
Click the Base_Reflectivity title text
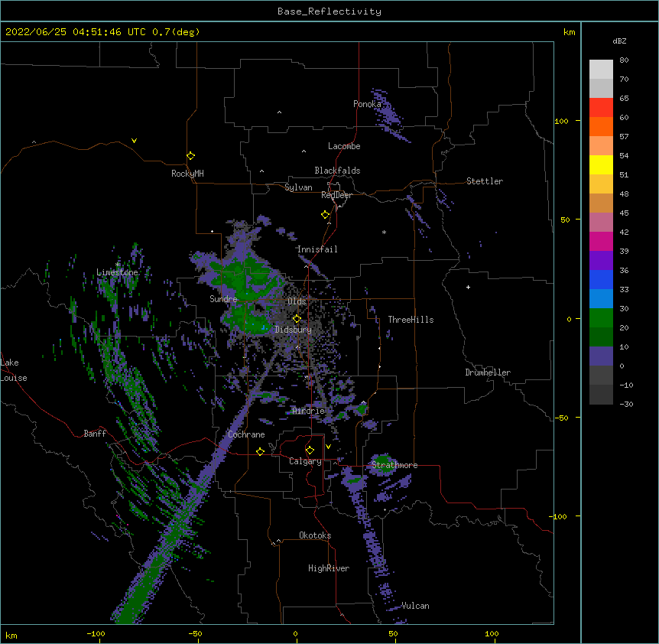pos(329,11)
